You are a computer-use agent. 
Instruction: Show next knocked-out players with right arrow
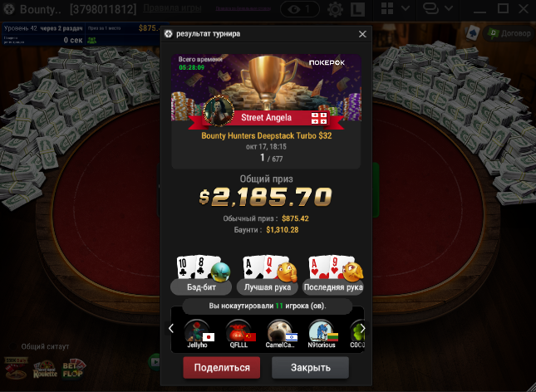click(x=362, y=328)
